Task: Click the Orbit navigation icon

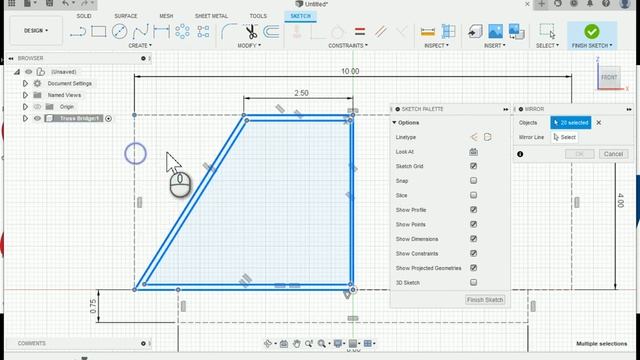Action: coord(268,343)
